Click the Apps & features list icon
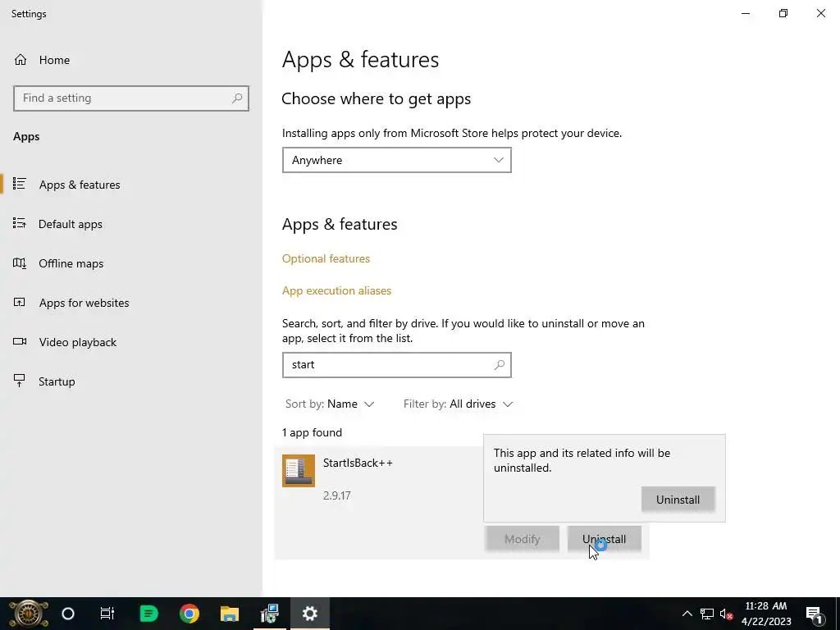This screenshot has width=840, height=630. [x=20, y=184]
